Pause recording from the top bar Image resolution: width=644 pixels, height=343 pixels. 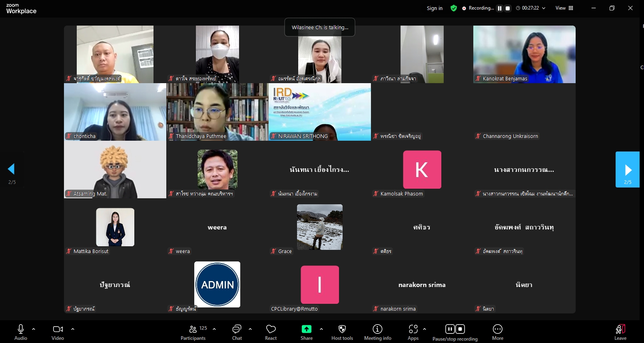point(500,8)
